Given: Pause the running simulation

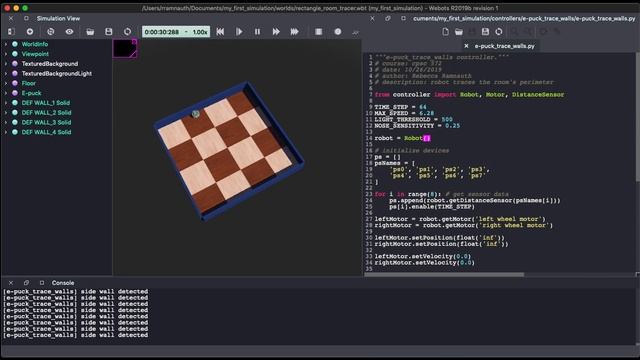Looking at the screenshot, I should (x=257, y=31).
